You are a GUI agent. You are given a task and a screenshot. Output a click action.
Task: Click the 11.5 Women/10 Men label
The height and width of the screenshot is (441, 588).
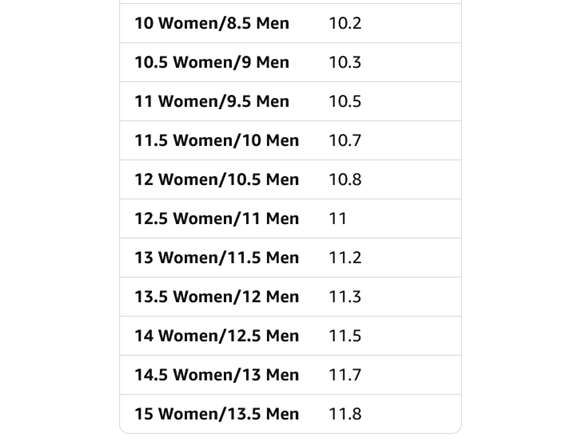coord(217,140)
